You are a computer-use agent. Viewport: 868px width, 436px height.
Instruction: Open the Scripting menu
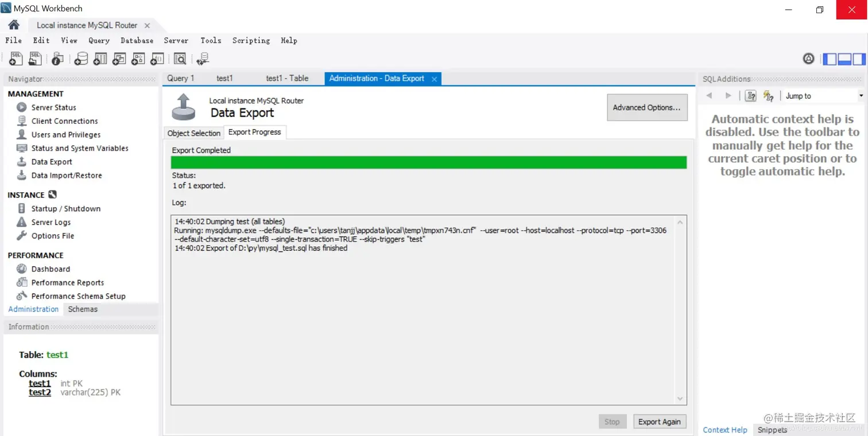(251, 40)
